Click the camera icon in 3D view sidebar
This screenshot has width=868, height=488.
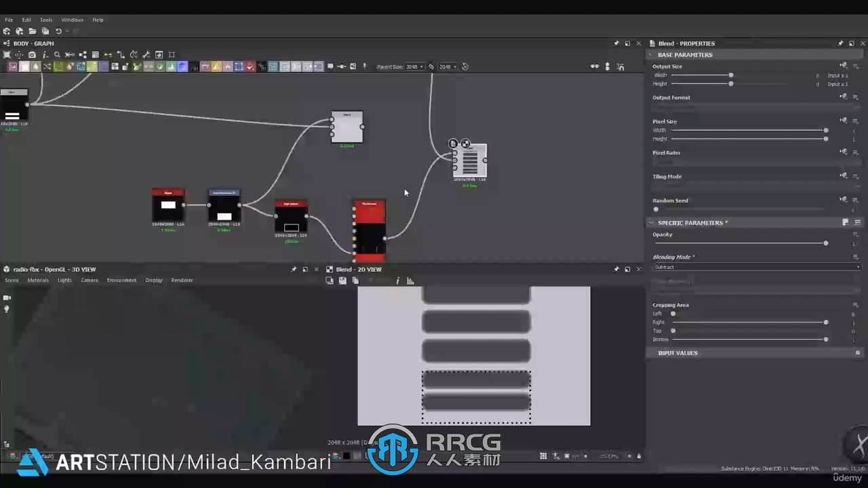point(7,298)
